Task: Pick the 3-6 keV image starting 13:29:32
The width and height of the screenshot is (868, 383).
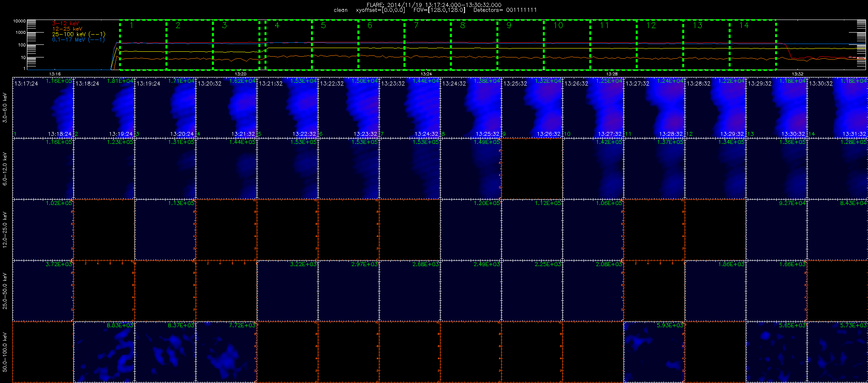Action: tap(777, 108)
